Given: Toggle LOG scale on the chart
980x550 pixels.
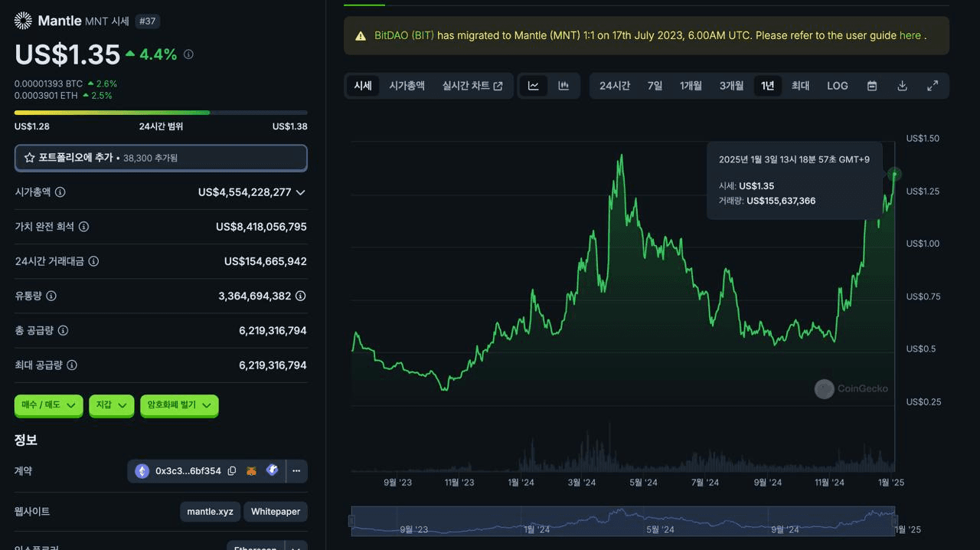Looking at the screenshot, I should coord(838,86).
